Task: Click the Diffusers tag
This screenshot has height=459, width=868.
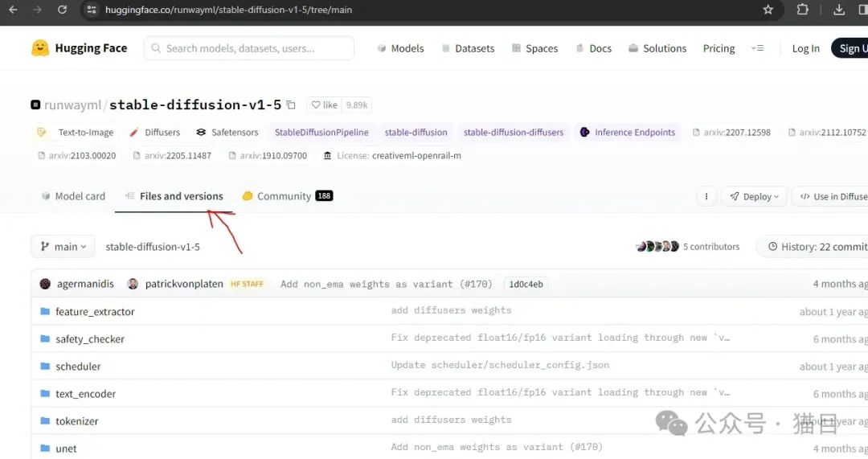Action: (x=155, y=133)
